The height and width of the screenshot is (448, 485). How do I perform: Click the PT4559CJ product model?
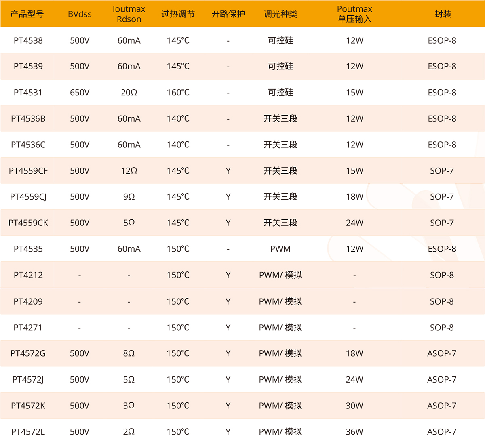(28, 197)
